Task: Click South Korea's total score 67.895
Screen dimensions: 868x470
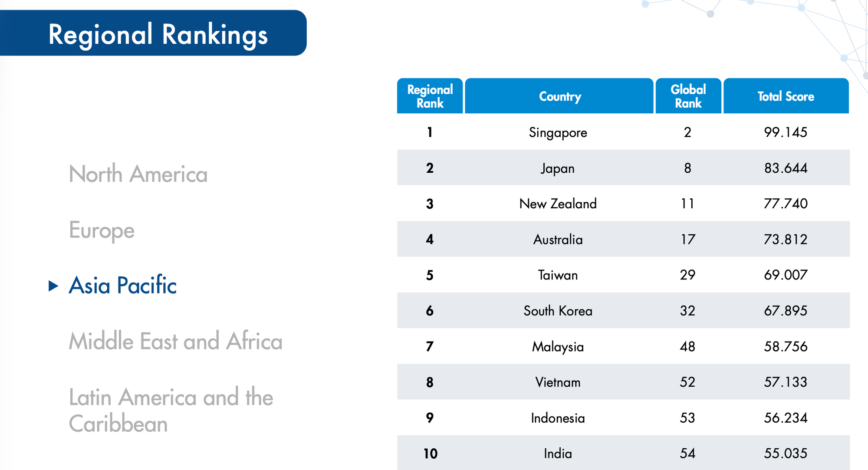Action: [x=786, y=311]
